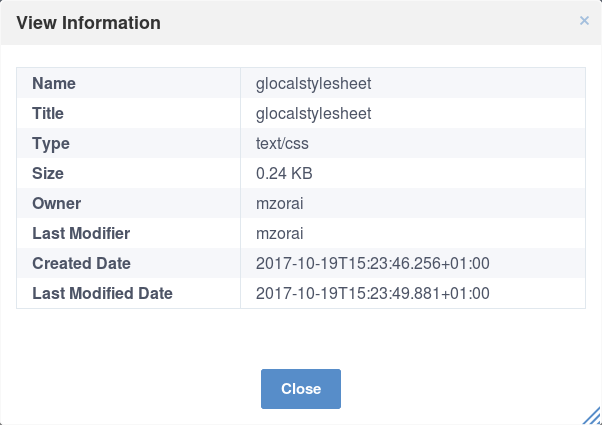
Task: Click the Owner value mzorai
Action: pos(280,203)
